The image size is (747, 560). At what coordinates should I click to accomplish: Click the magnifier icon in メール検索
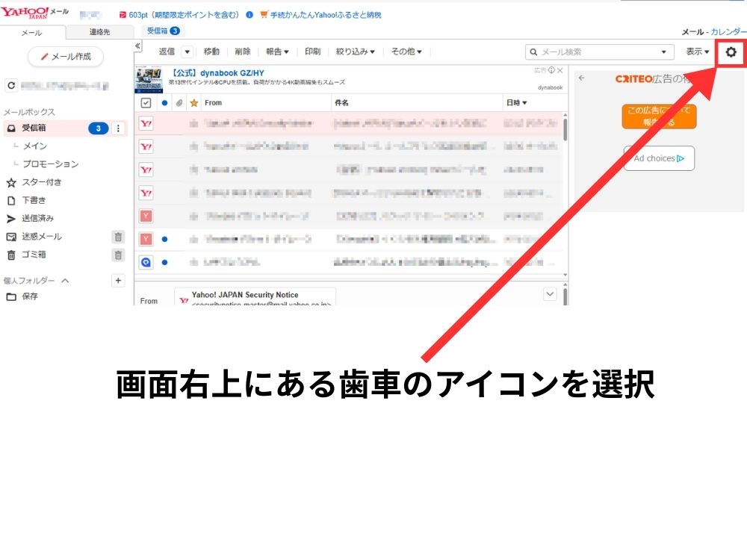(533, 52)
